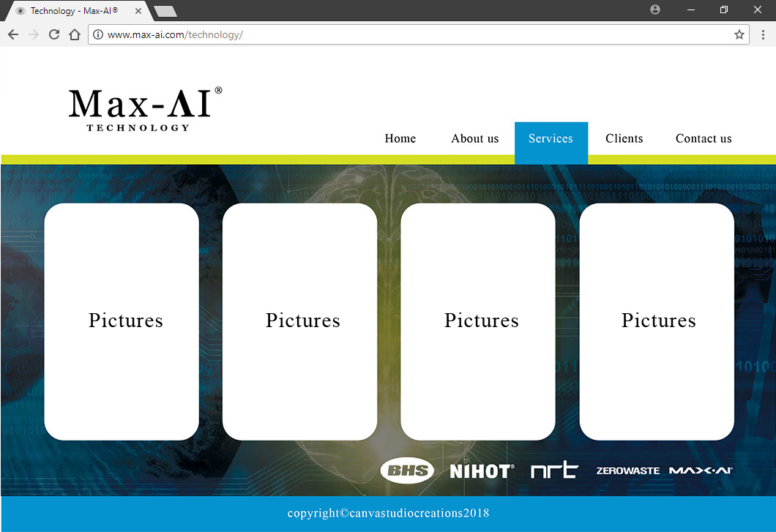The width and height of the screenshot is (776, 532).
Task: Reload the current page
Action: (53, 34)
